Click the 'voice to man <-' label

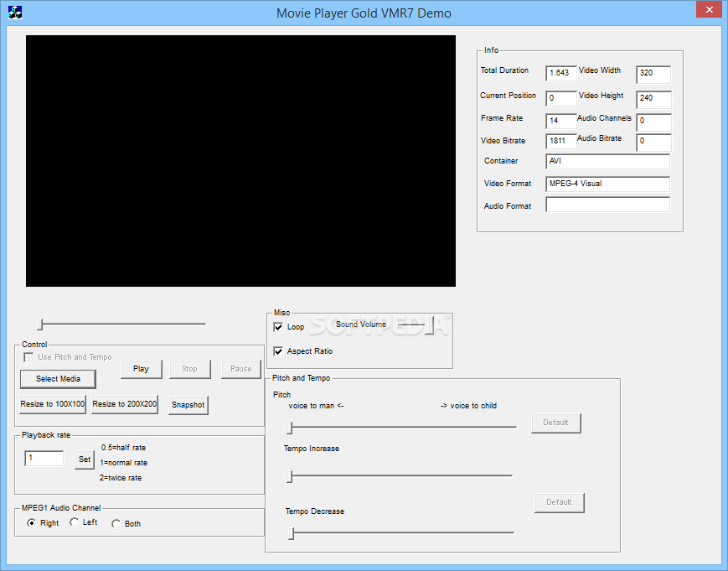[316, 406]
